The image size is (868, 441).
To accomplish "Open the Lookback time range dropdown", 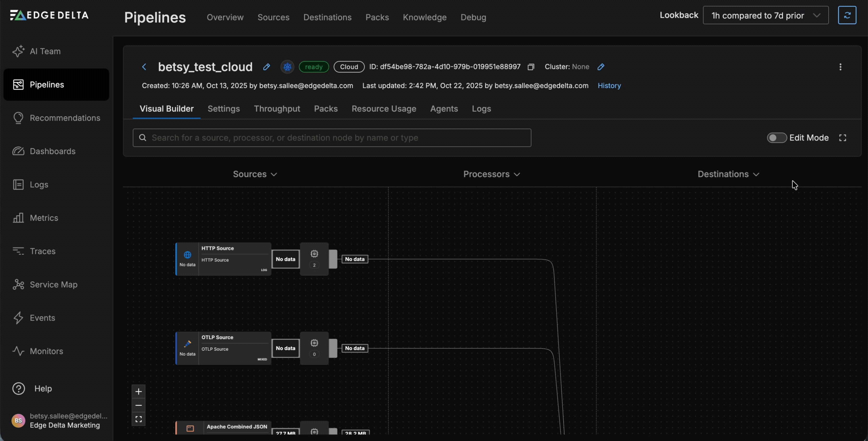I will coord(765,16).
